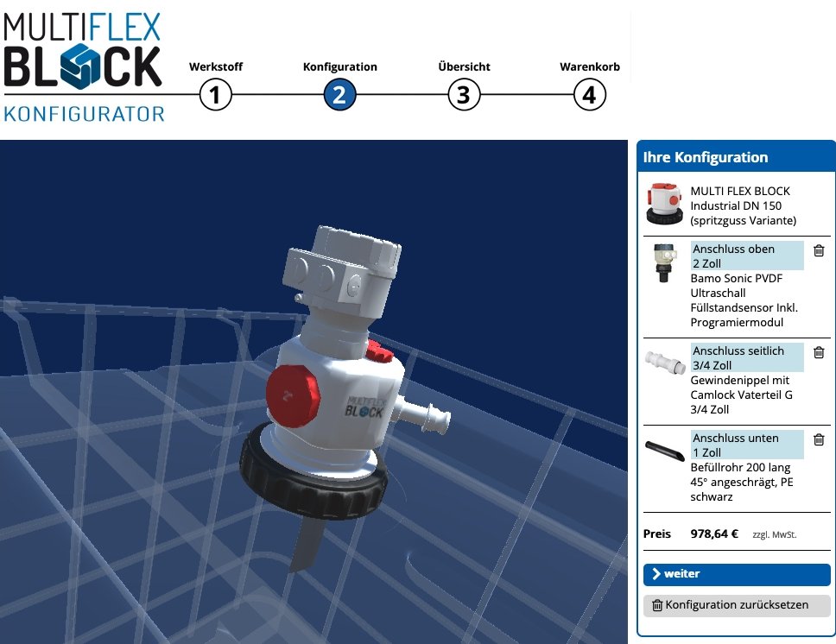Click the Gewindenippel Camlock thumbnail image

(664, 361)
